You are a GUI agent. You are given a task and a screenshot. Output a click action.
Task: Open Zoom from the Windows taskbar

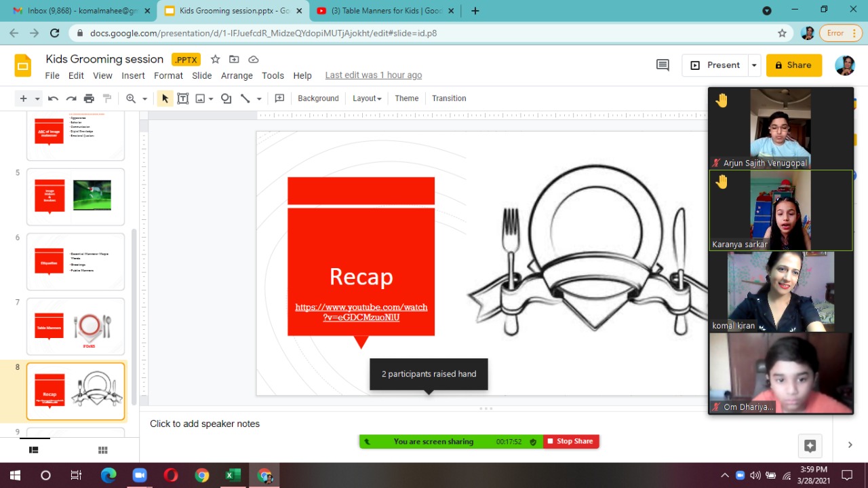[x=140, y=475]
